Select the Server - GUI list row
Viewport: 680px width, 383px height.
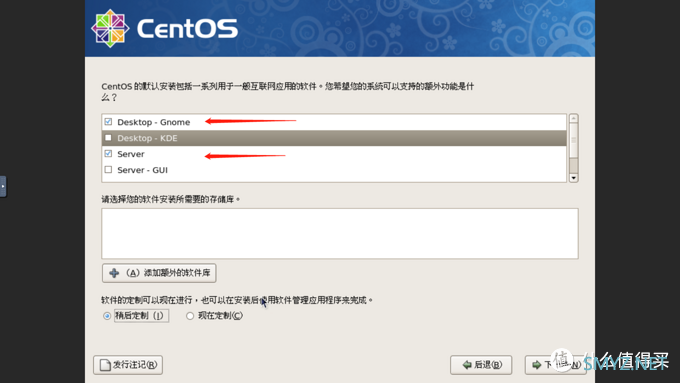coord(334,170)
